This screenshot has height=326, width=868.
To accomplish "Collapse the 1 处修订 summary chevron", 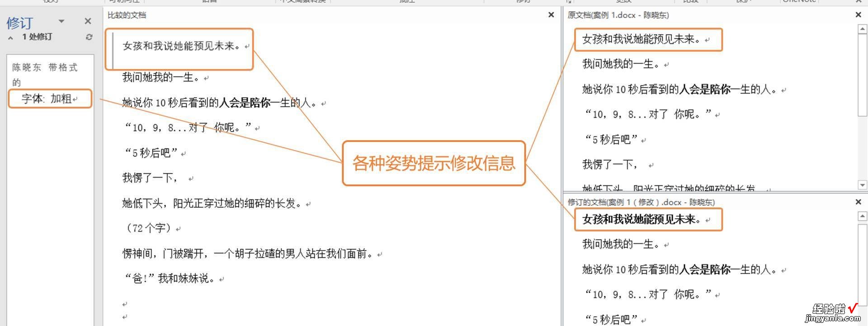I will (10, 38).
